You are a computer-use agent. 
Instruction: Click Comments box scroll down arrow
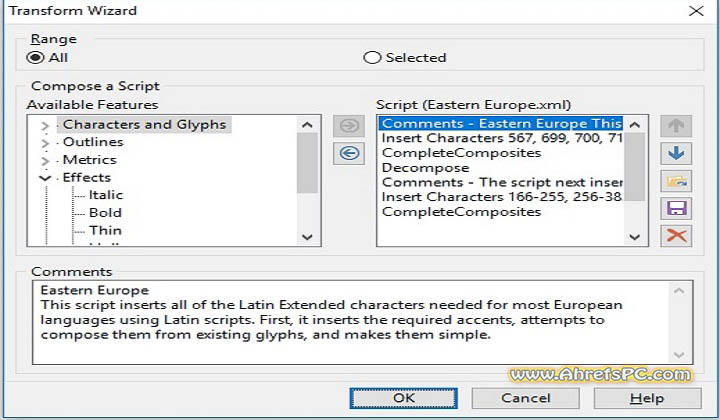[679, 355]
